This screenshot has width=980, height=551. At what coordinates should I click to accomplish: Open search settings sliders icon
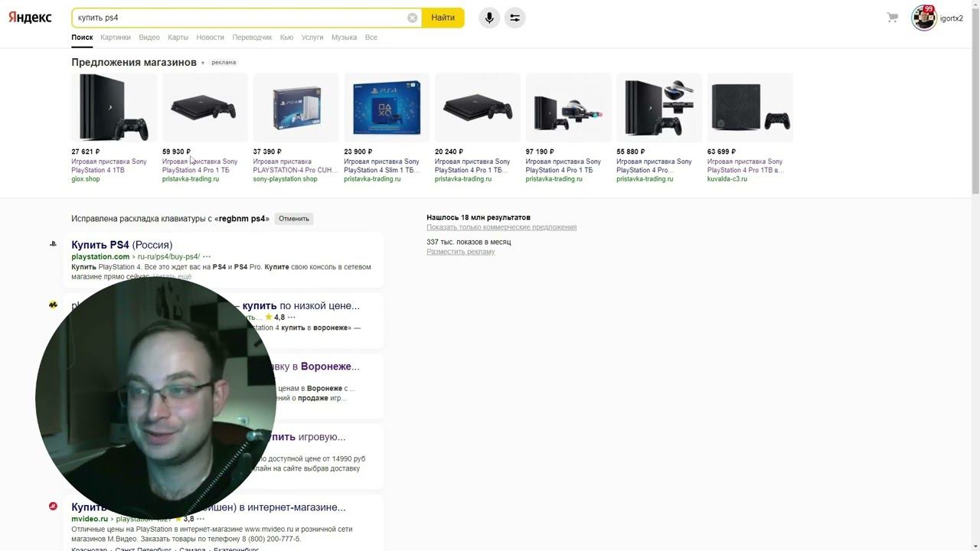(514, 18)
